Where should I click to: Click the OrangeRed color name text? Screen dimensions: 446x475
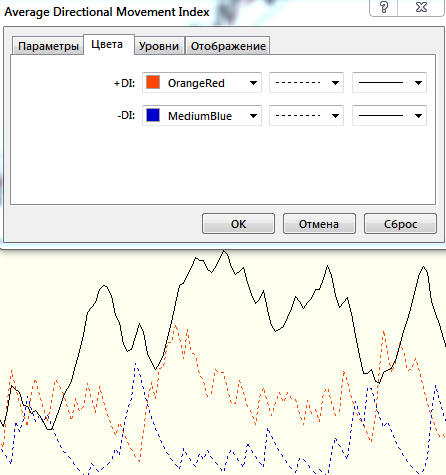(x=196, y=83)
